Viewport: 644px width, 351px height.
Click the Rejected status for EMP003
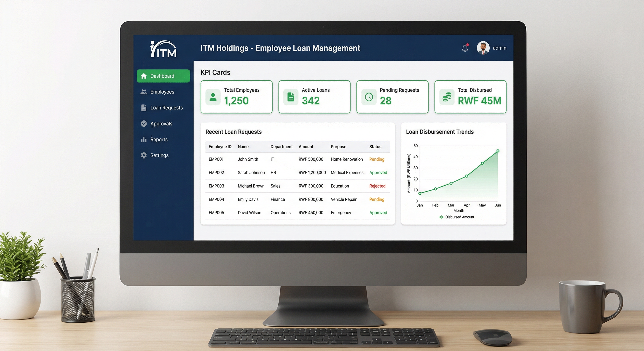[x=377, y=186]
